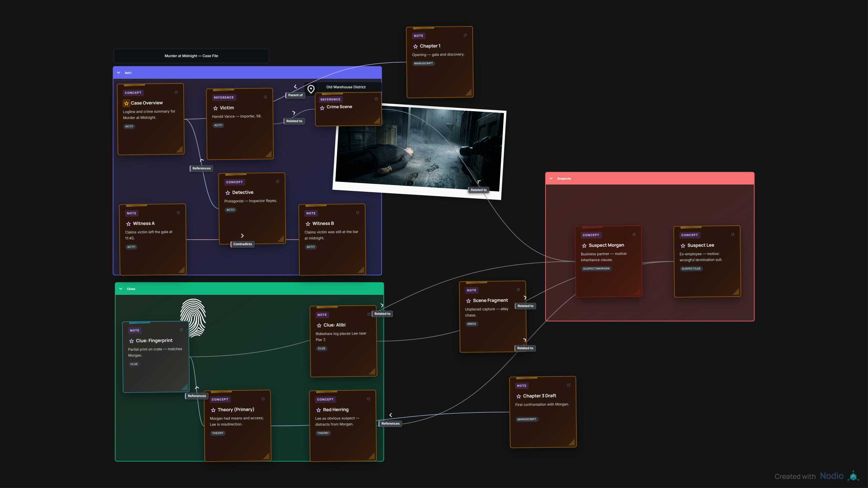Click the Clues group title

point(131,289)
